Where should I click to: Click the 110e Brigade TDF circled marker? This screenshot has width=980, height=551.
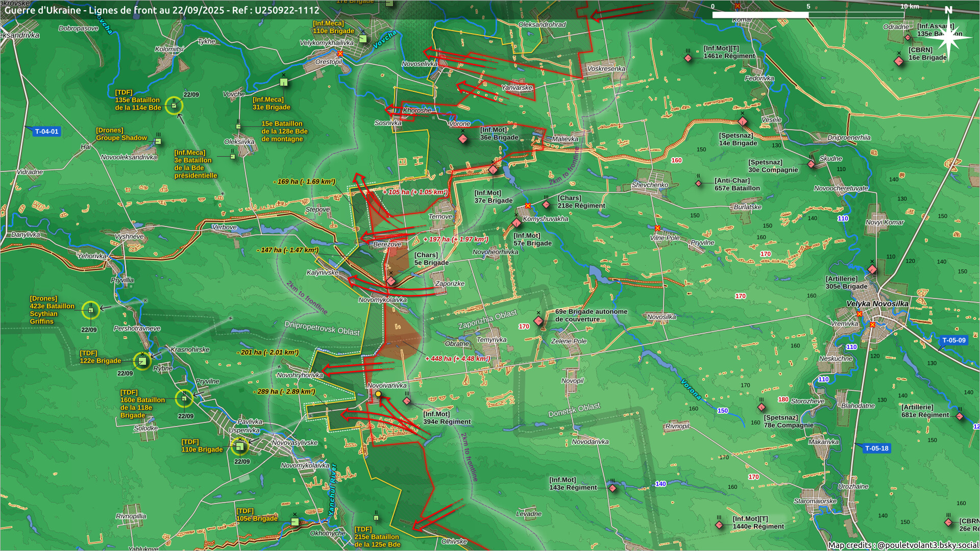[239, 447]
